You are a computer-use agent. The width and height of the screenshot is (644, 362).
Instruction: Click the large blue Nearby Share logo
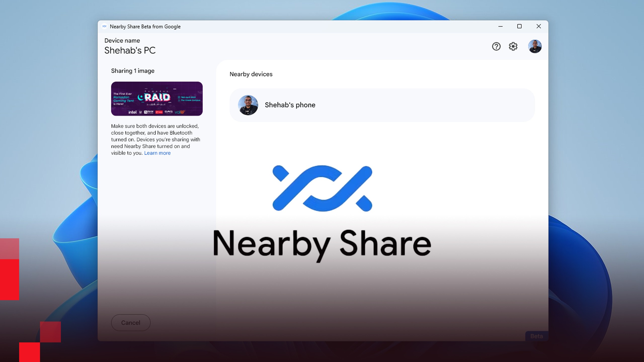click(x=322, y=188)
